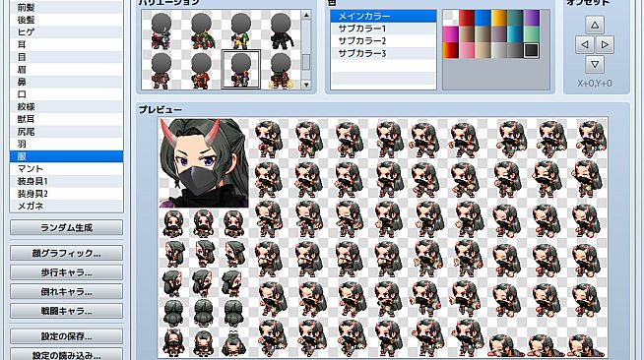This screenshot has width=644, height=360.
Task: Click the right offset arrow button
Action: click(605, 44)
